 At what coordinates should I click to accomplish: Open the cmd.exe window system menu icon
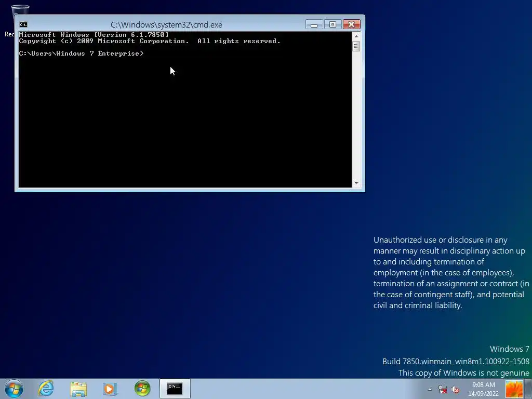(x=23, y=24)
